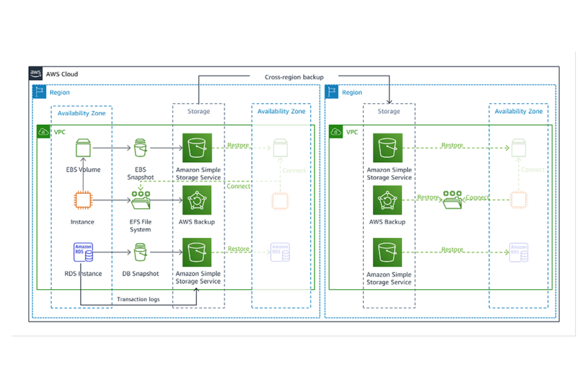The height and width of the screenshot is (388, 588).
Task: Click the top "Restore" label in the right region
Action: pyautogui.click(x=452, y=145)
